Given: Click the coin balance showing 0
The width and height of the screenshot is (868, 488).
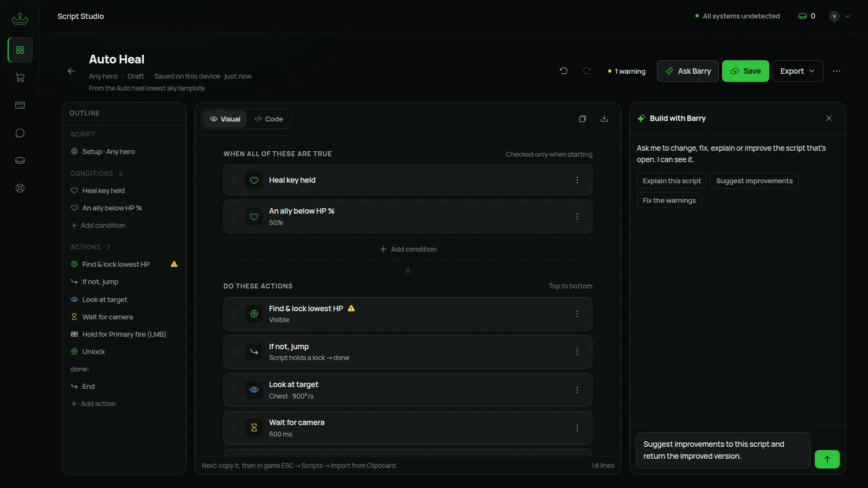Looking at the screenshot, I should click(807, 16).
